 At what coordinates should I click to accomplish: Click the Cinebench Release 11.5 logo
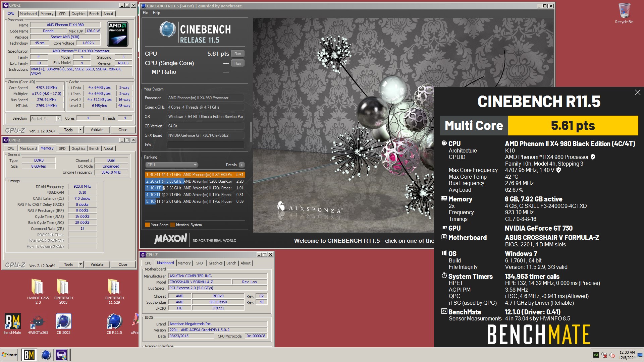pyautogui.click(x=195, y=32)
